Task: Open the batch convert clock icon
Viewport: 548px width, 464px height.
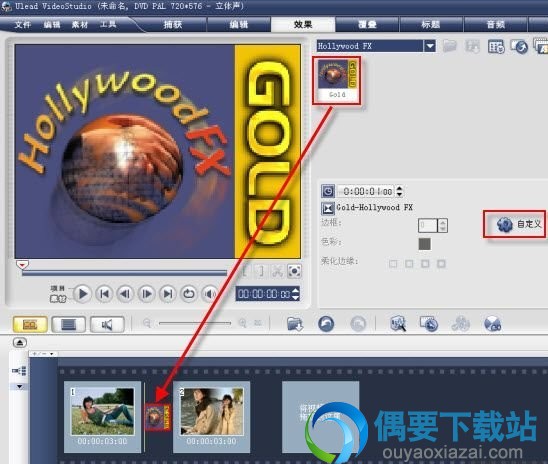Action: click(429, 324)
